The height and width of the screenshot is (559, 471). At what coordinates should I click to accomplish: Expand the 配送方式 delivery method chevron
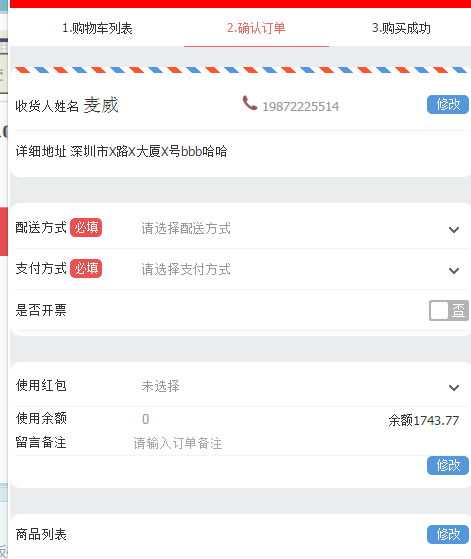coord(454,230)
